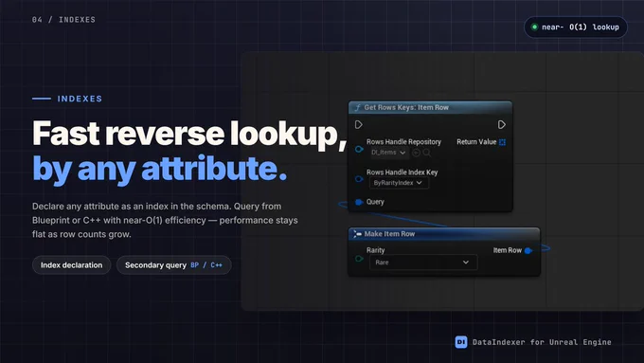The width and height of the screenshot is (644, 363).
Task: Click the green status dot in lookup badge
Action: [534, 27]
